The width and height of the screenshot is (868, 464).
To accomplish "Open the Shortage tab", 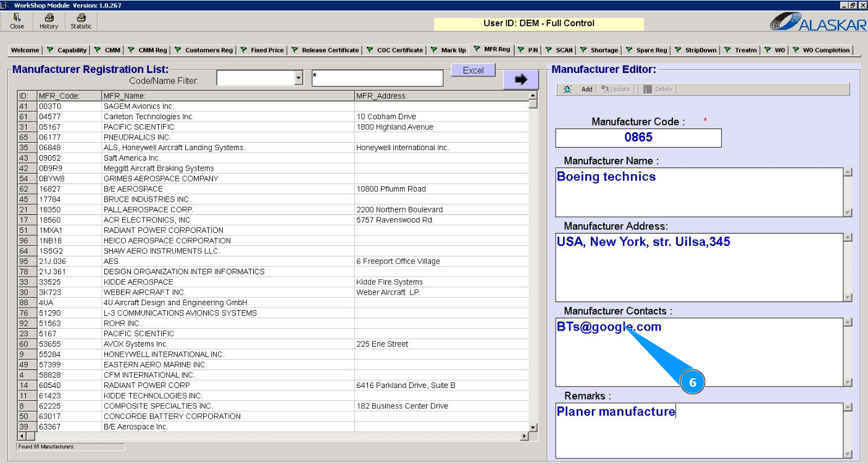I will click(599, 50).
